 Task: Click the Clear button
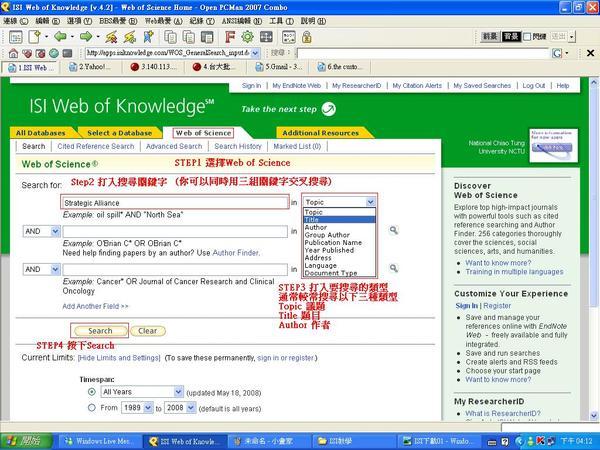148,331
